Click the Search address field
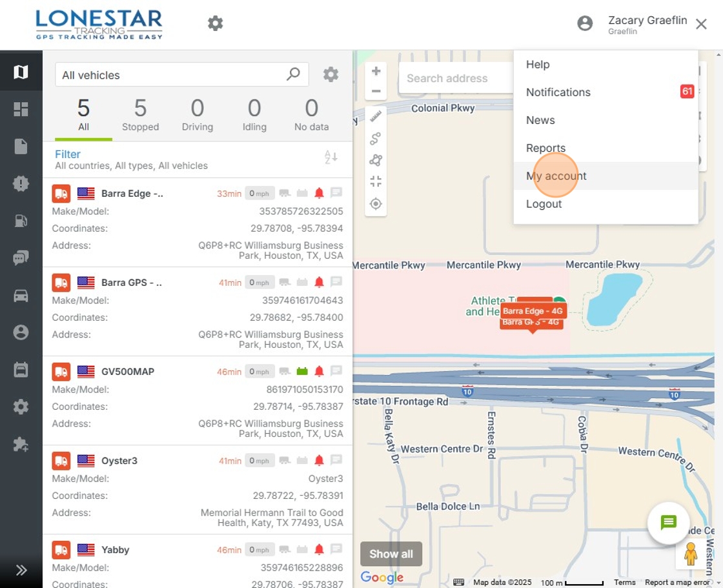 (456, 78)
